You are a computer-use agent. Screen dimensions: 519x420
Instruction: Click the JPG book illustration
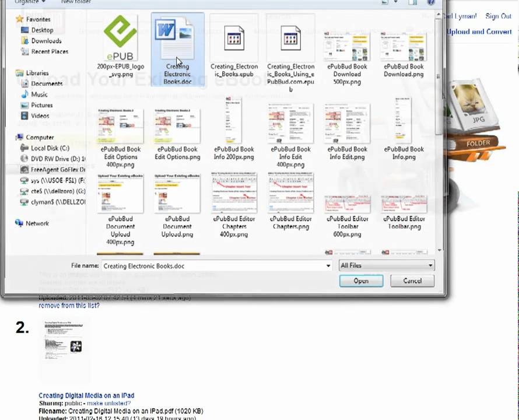click(x=474, y=106)
